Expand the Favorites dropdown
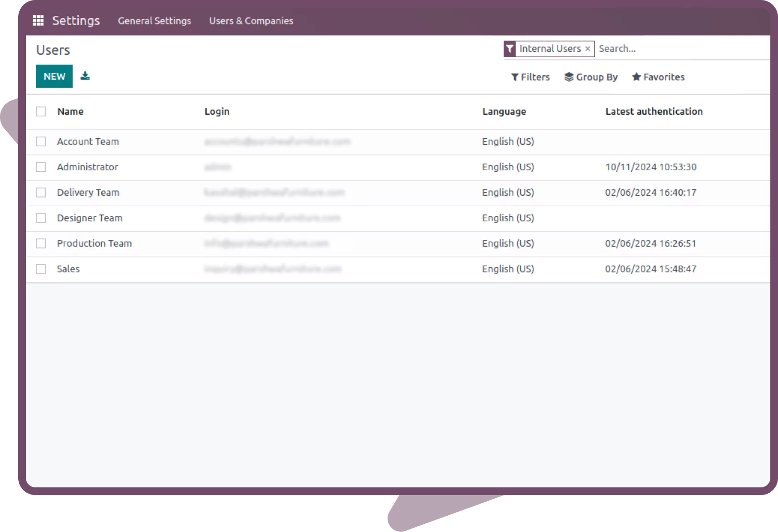 point(658,77)
